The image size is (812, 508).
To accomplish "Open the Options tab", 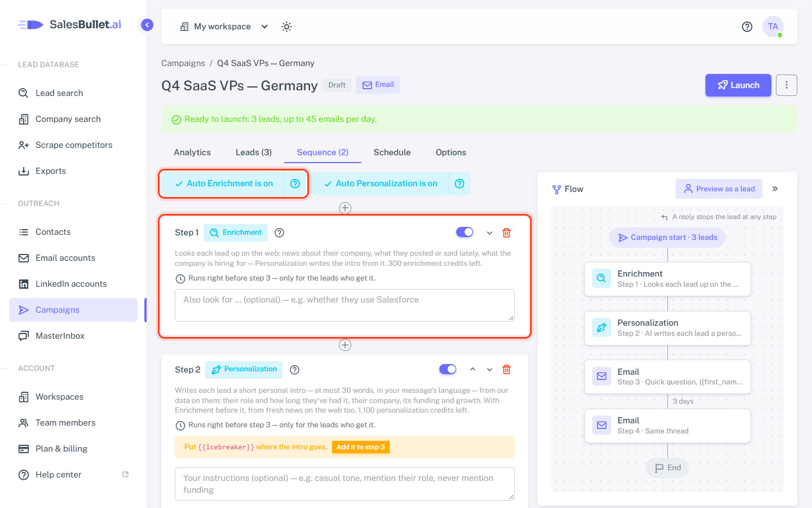I will [451, 152].
